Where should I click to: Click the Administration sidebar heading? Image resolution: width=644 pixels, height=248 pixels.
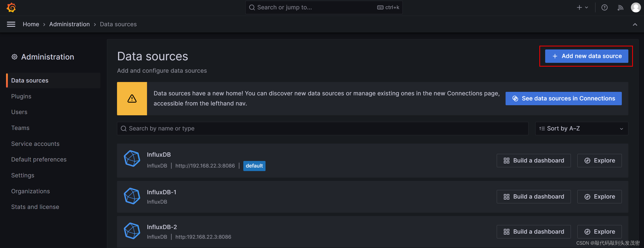click(x=48, y=57)
